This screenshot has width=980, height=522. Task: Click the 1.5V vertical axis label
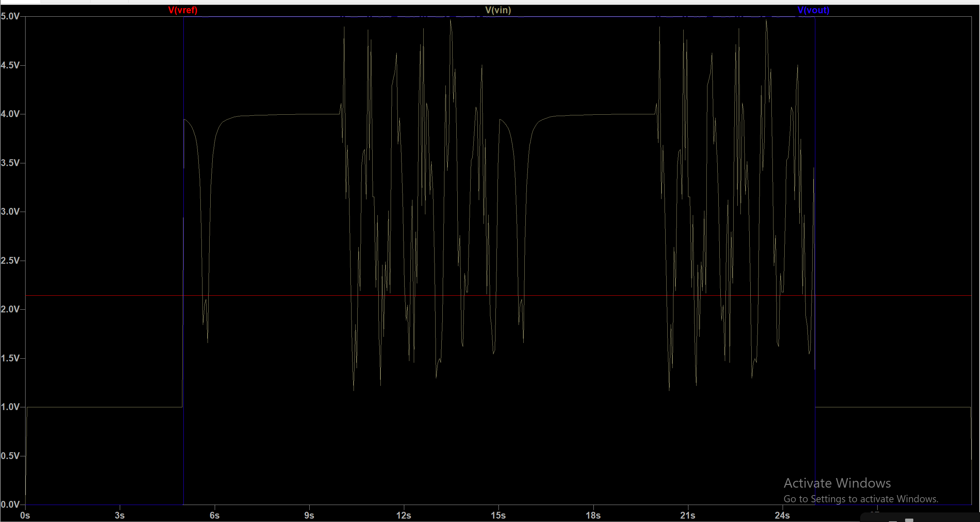pos(10,358)
